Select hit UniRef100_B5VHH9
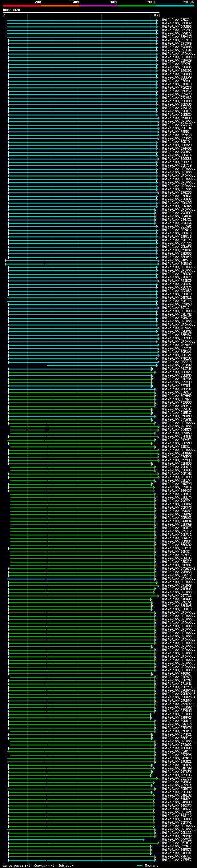 (177, 396)
